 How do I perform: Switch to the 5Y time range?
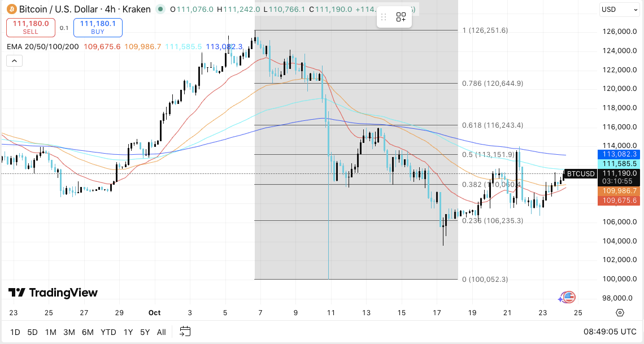(x=145, y=332)
